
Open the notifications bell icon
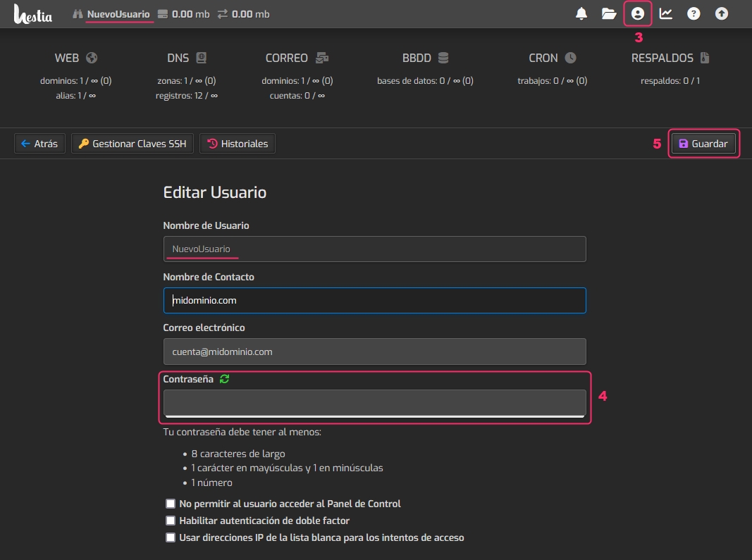[x=581, y=13]
